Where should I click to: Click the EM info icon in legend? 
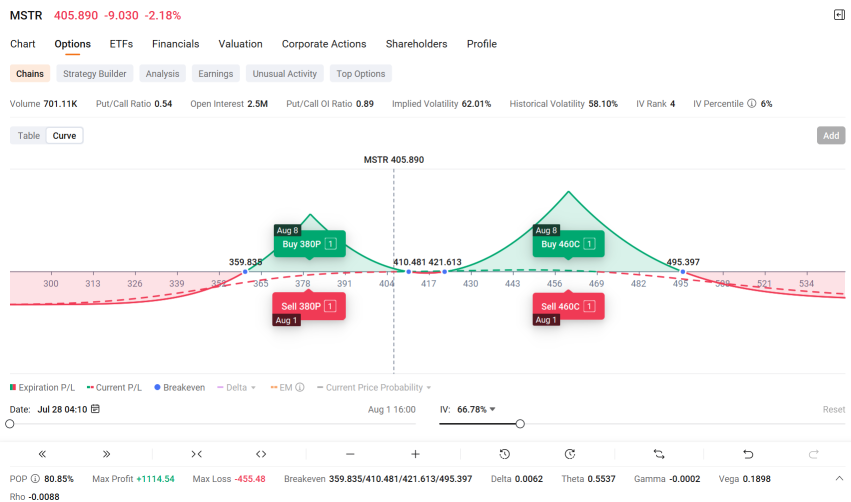(x=300, y=387)
